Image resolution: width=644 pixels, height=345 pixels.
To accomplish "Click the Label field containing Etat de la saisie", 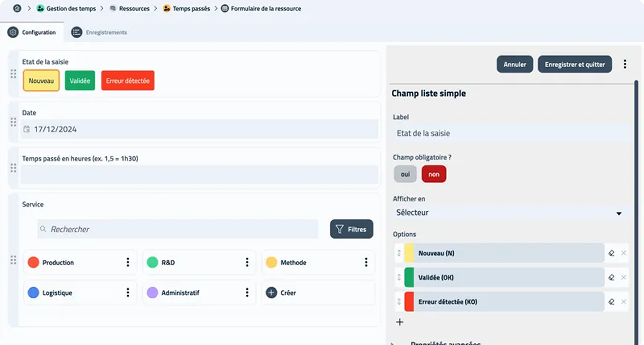I will [x=511, y=133].
